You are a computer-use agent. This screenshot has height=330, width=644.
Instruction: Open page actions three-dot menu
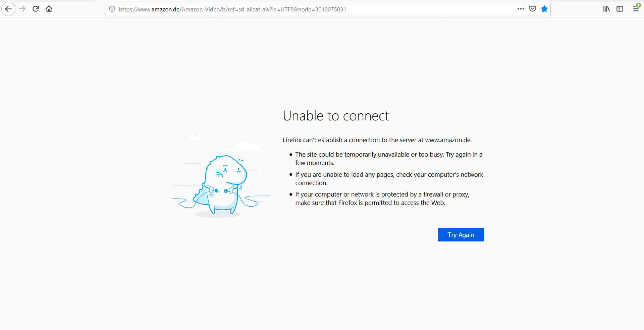click(521, 9)
